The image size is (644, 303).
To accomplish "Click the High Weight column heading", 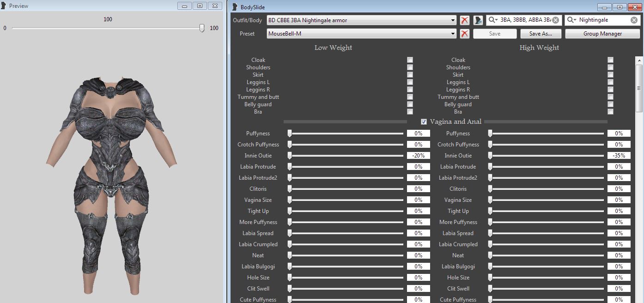I will click(x=539, y=48).
